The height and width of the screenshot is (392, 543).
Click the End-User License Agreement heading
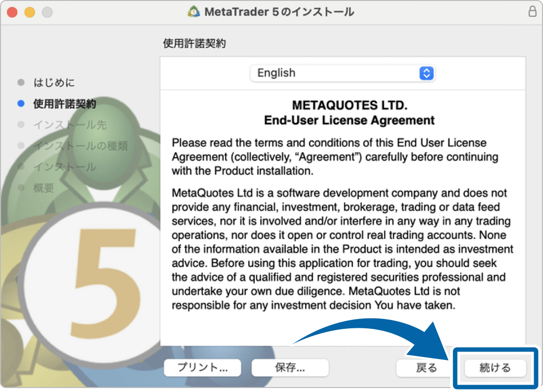349,120
